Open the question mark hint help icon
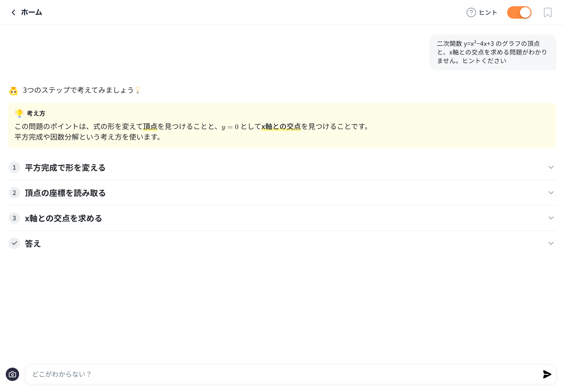Viewport: 564px width, 392px height. 471,12
